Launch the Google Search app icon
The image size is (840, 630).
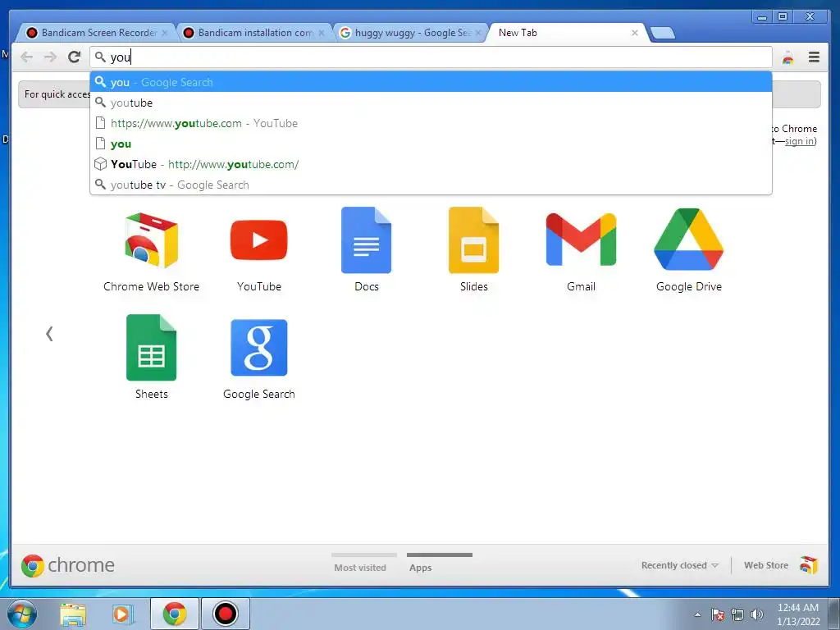(x=258, y=348)
